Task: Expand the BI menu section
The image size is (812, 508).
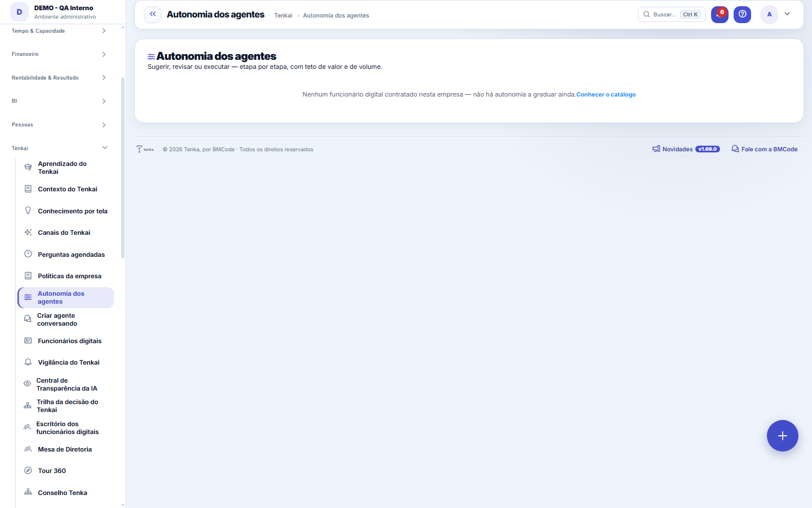Action: [59, 101]
